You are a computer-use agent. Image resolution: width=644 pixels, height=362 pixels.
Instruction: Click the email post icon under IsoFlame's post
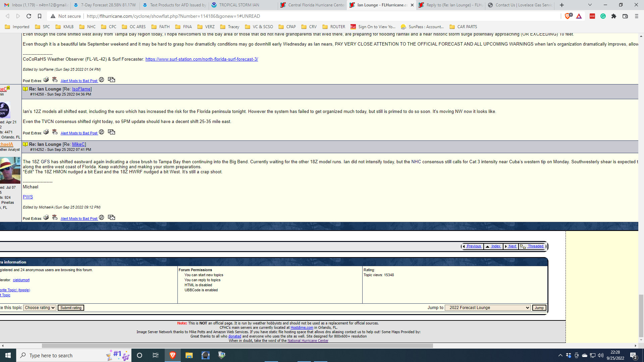pyautogui.click(x=112, y=80)
